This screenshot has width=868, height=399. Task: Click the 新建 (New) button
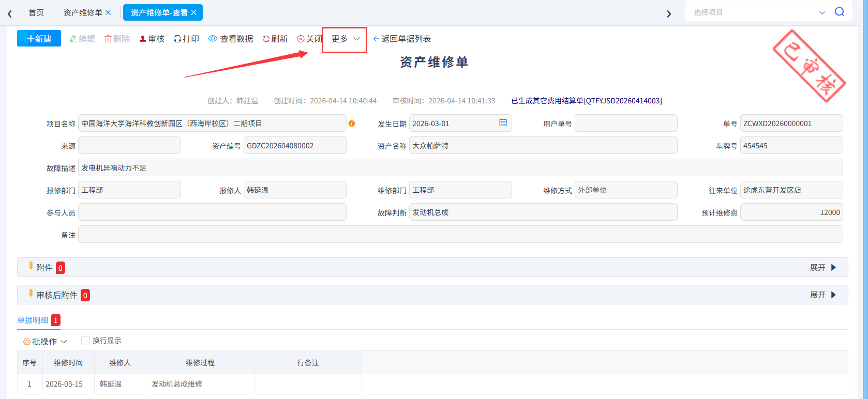[x=39, y=39]
